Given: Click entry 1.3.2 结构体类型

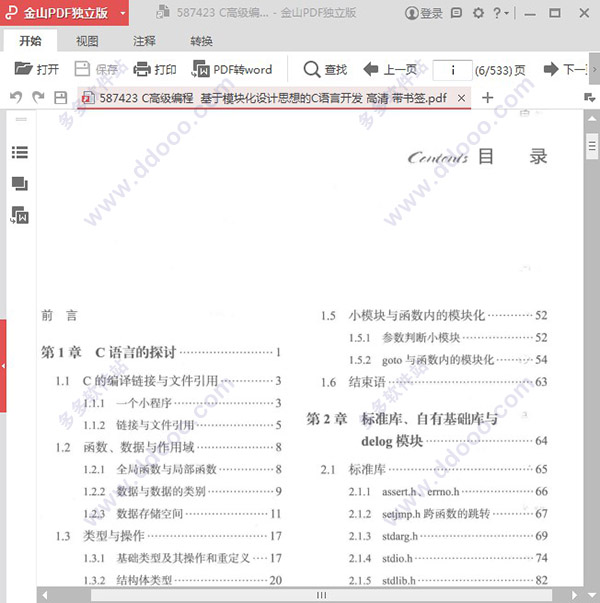Looking at the screenshot, I should point(182,580).
